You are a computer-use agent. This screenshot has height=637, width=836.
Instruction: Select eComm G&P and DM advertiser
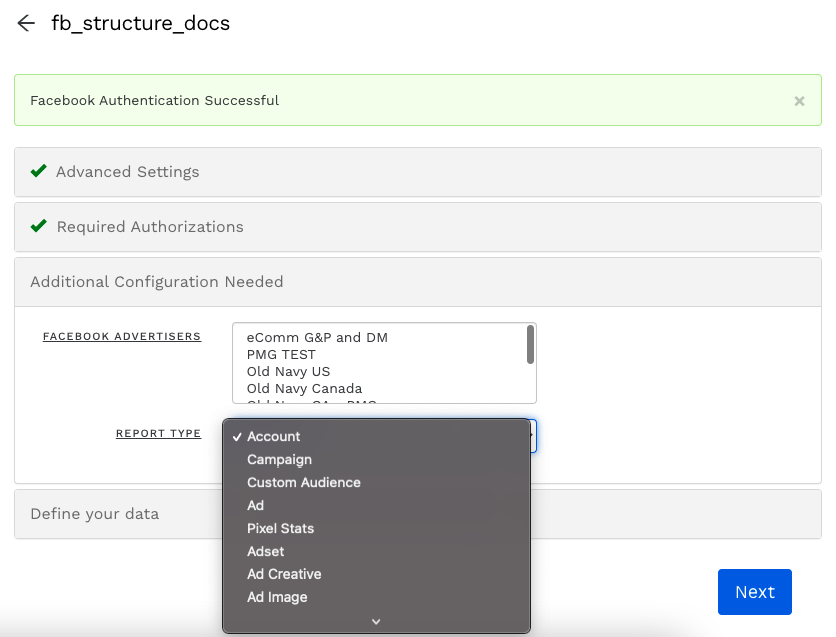pyautogui.click(x=317, y=337)
